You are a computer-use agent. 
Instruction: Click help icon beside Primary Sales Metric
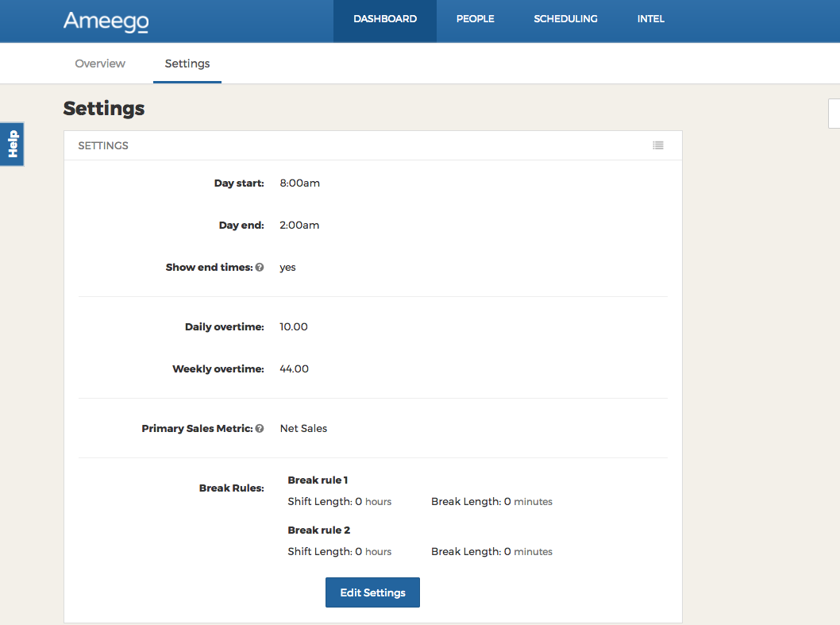tap(260, 429)
